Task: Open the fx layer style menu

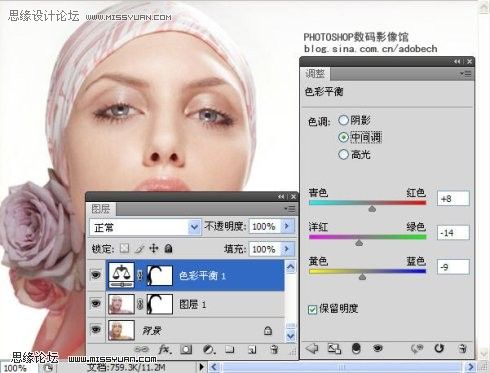Action: point(165,349)
